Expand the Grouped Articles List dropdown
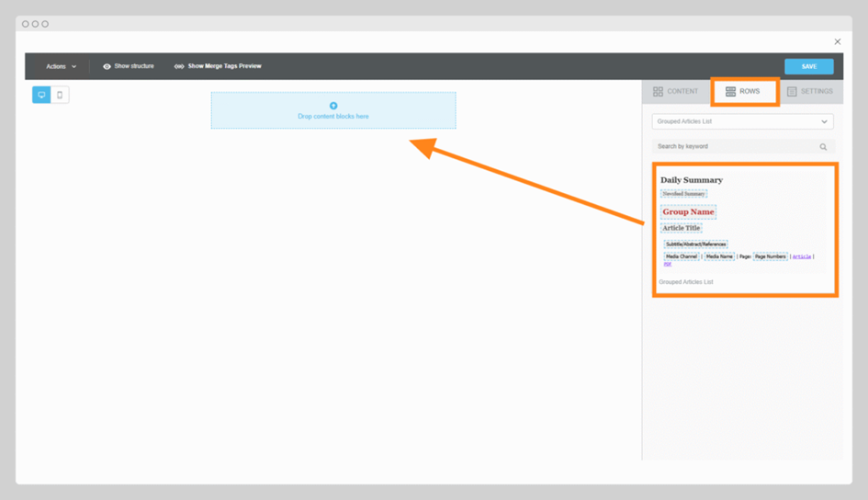 pos(742,121)
